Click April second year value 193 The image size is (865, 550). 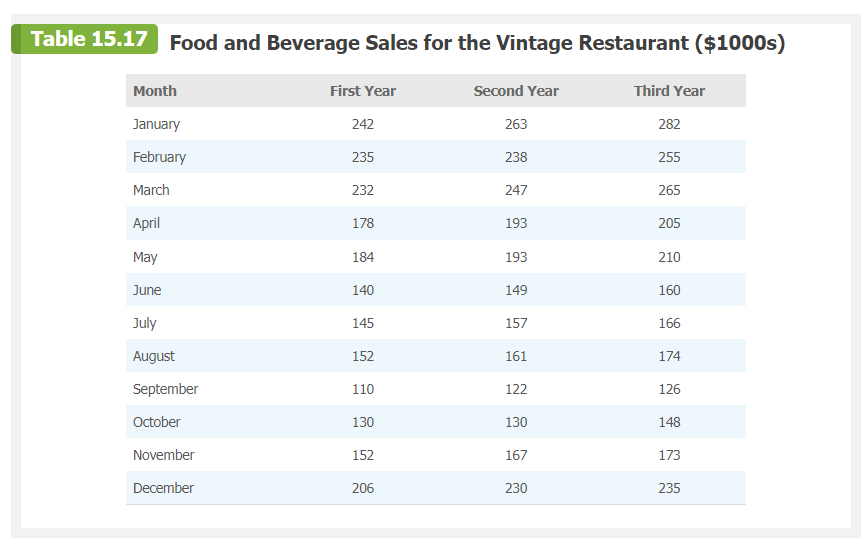click(x=516, y=223)
